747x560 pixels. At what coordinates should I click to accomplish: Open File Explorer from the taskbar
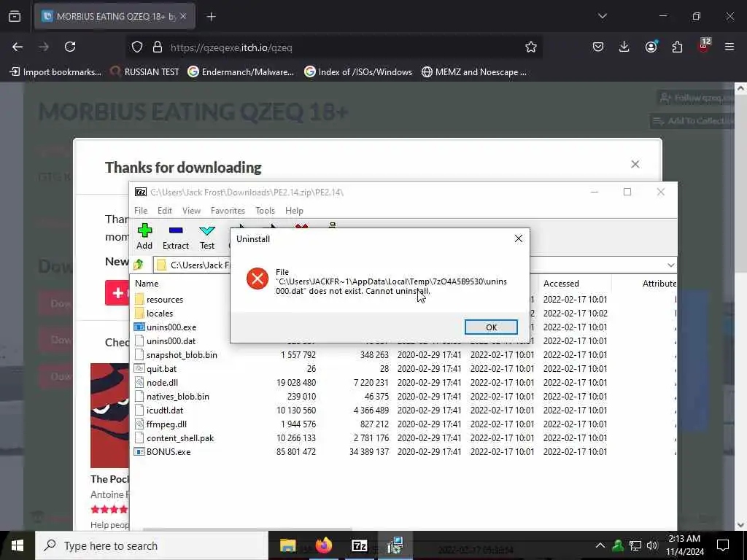pos(287,545)
